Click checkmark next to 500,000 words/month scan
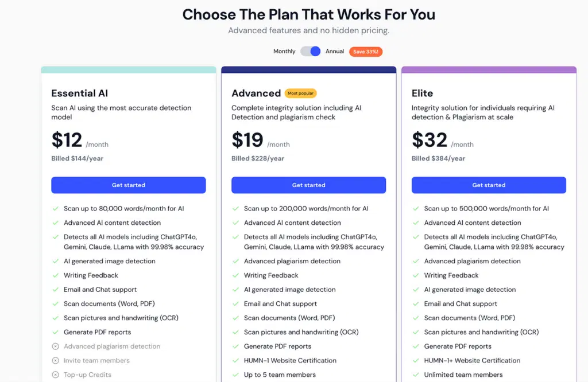The height and width of the screenshot is (382, 588). [416, 209]
